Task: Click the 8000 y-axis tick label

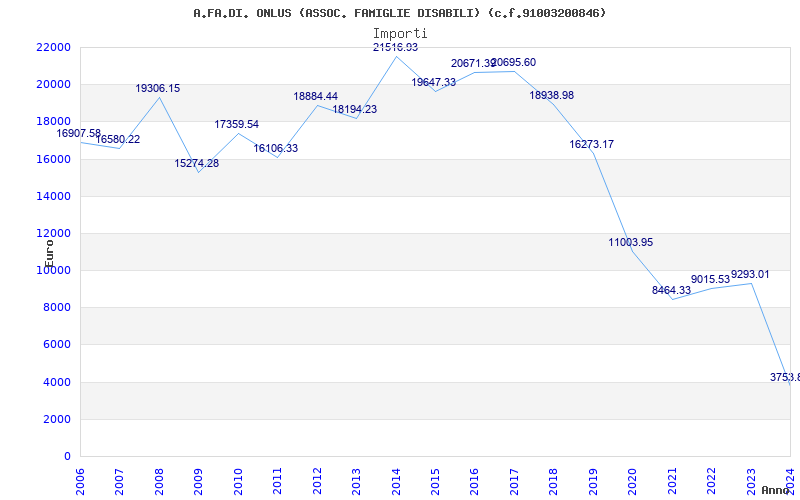Action: pos(57,308)
